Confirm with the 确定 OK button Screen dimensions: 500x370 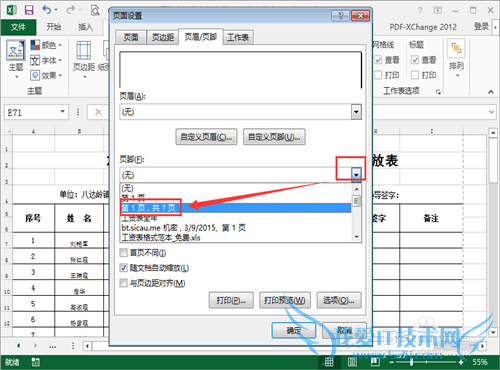point(294,331)
